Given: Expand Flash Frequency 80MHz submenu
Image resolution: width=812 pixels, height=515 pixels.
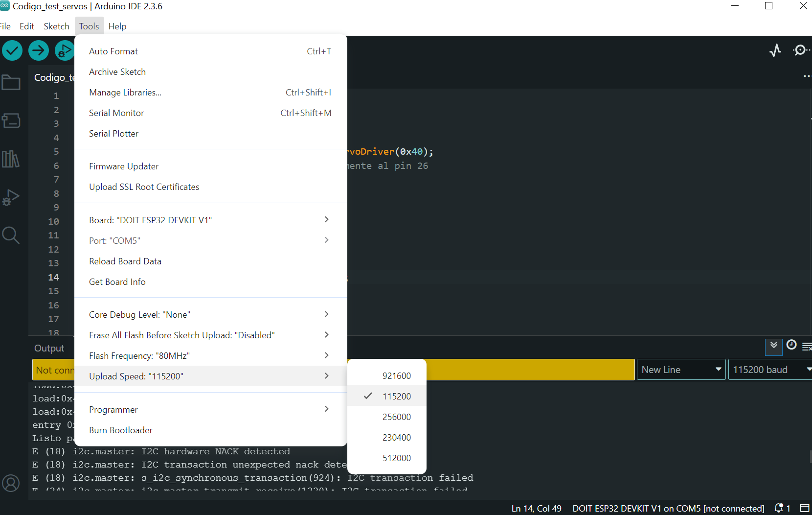Looking at the screenshot, I should pyautogui.click(x=211, y=355).
